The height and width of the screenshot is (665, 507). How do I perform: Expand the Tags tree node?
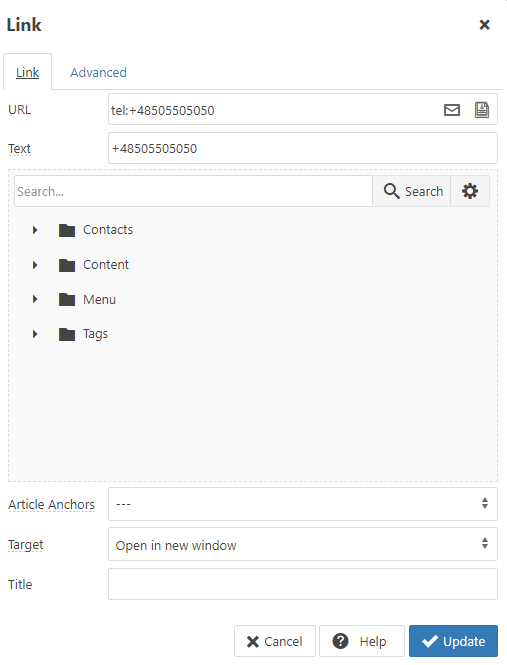click(35, 334)
